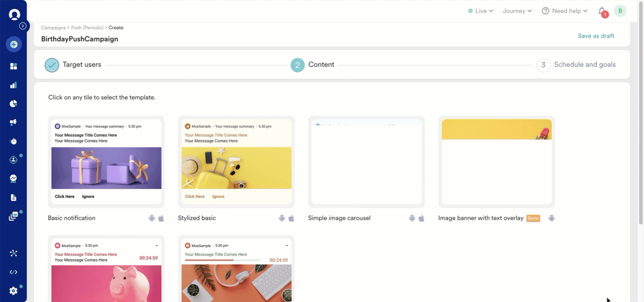Click Apple icon beside Simple image carousel
Screen dimensions: 644x302
tap(421, 218)
